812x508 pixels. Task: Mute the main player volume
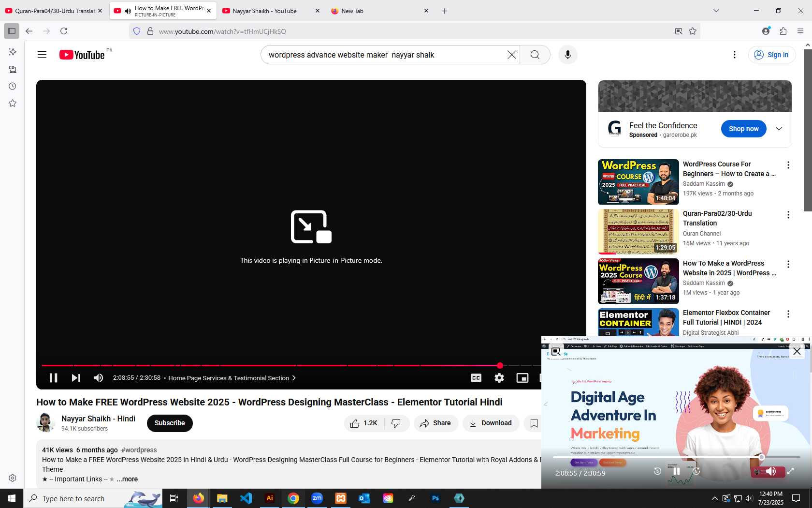coord(99,378)
